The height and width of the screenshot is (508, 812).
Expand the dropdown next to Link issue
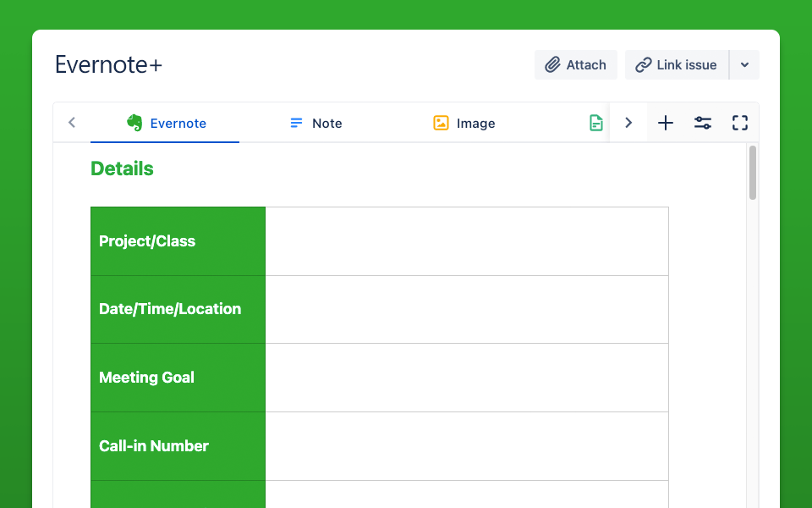coord(744,65)
